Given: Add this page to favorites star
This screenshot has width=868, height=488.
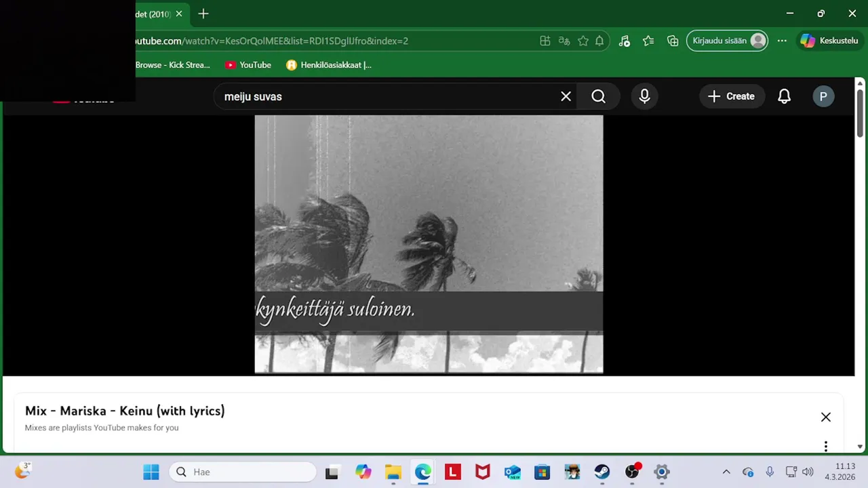Looking at the screenshot, I should (x=583, y=41).
